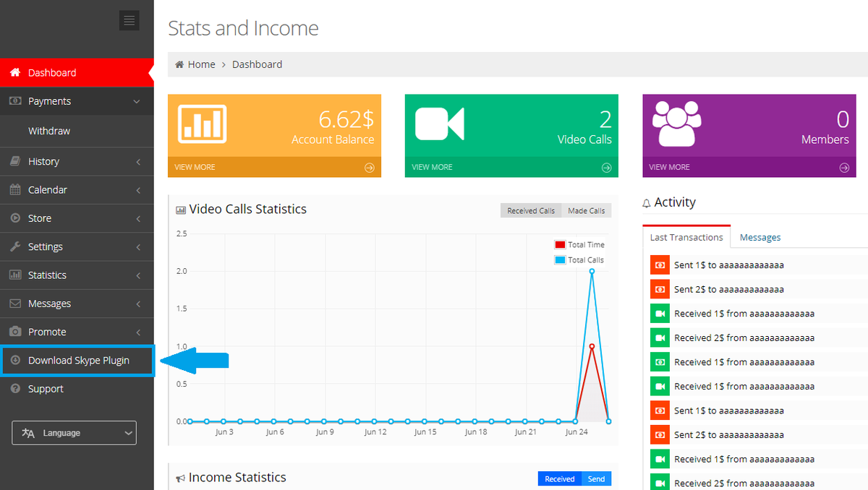Image resolution: width=868 pixels, height=490 pixels.
Task: Click the History book icon
Action: [x=15, y=161]
